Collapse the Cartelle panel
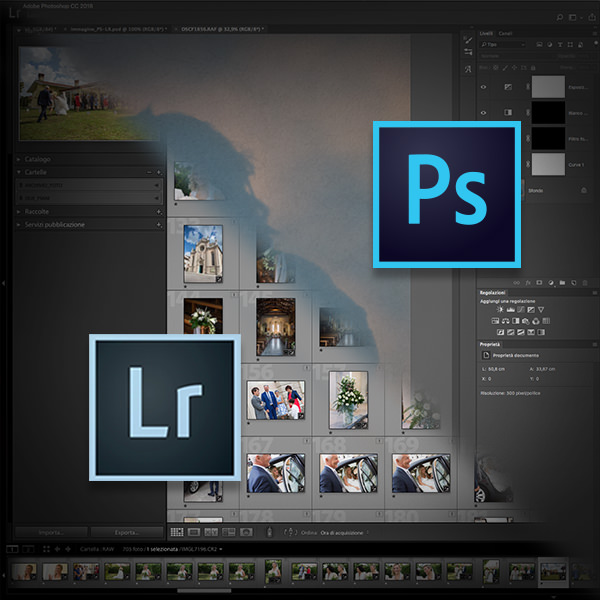600x600 pixels. pyautogui.click(x=18, y=172)
